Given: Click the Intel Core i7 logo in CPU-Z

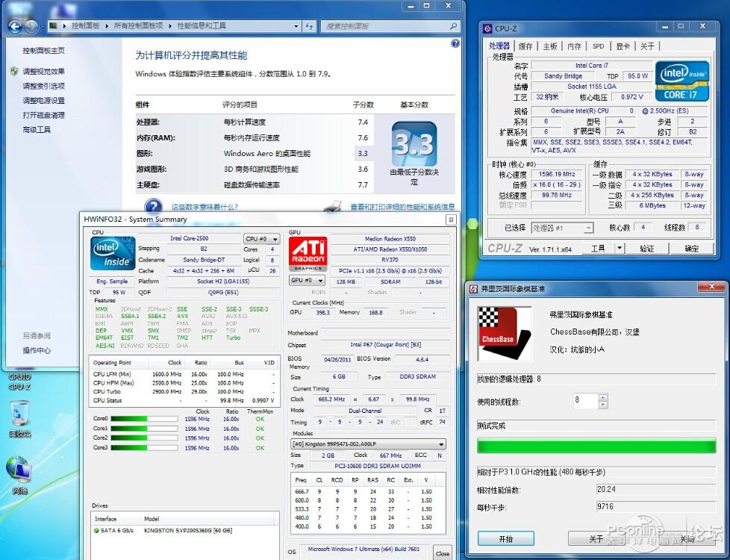Looking at the screenshot, I should 682,81.
